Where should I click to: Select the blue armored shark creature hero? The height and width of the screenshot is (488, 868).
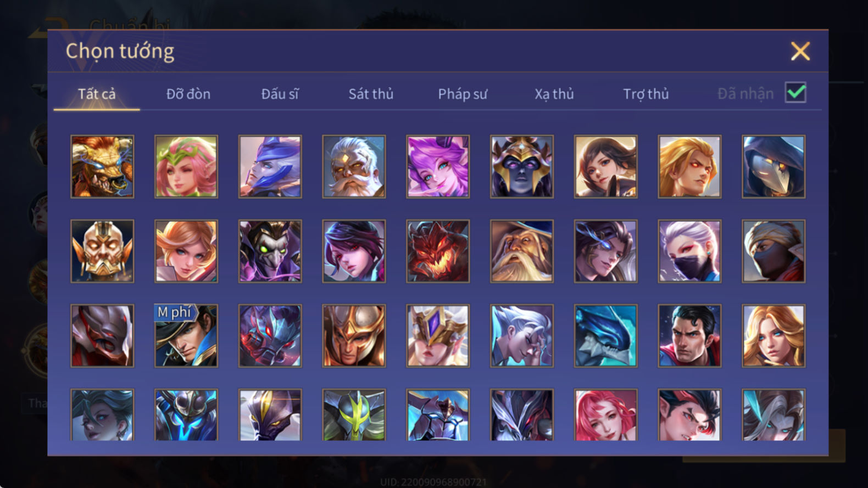(605, 336)
